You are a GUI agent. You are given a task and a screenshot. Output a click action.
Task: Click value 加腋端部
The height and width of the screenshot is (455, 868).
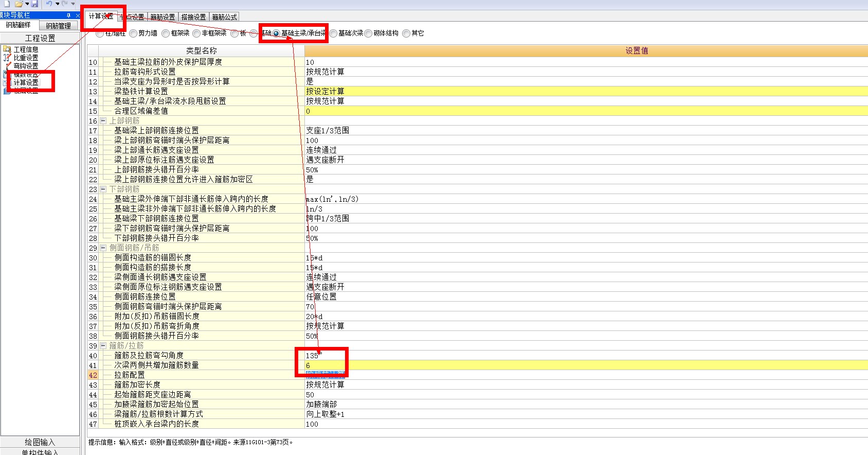coord(321,405)
